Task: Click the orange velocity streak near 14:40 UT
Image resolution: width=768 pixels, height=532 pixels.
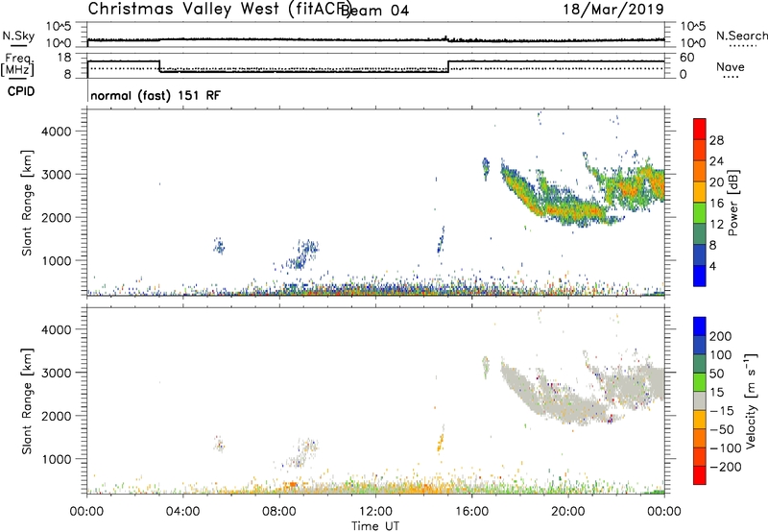Action: click(440, 443)
